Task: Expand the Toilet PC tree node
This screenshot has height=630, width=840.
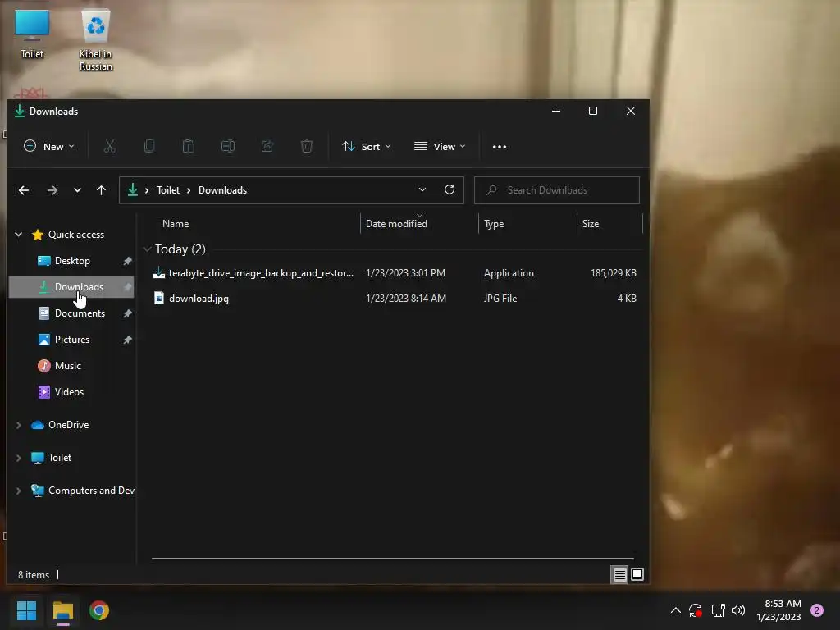Action: (x=19, y=458)
